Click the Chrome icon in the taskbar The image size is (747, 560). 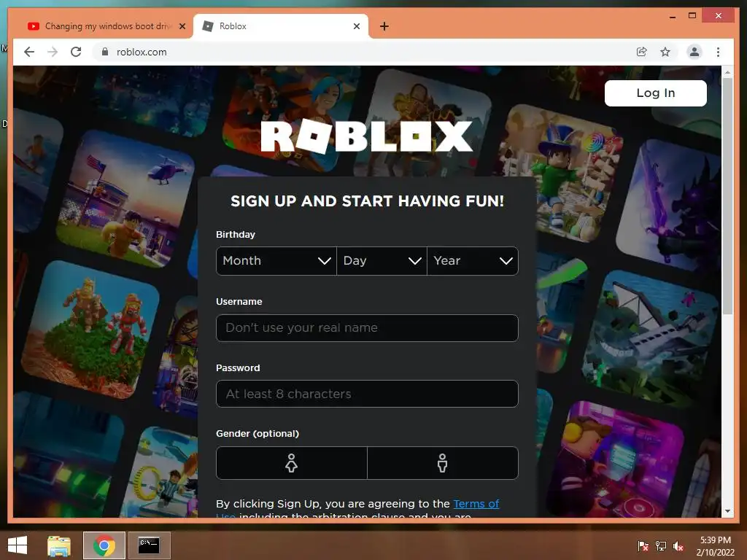pyautogui.click(x=104, y=545)
